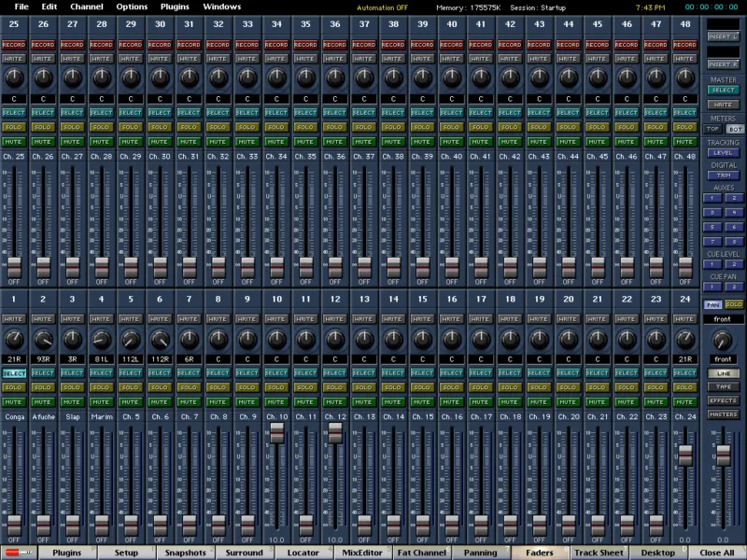The width and height of the screenshot is (747, 560).
Task: Select channel 33
Action: [x=247, y=113]
